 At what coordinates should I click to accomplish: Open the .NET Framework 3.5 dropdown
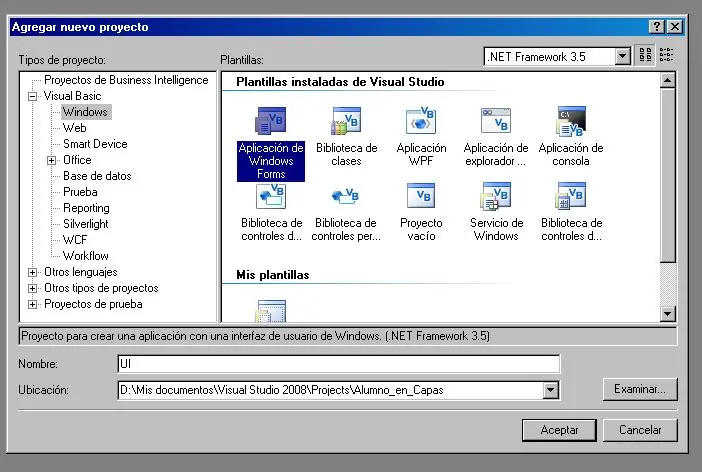coord(622,57)
